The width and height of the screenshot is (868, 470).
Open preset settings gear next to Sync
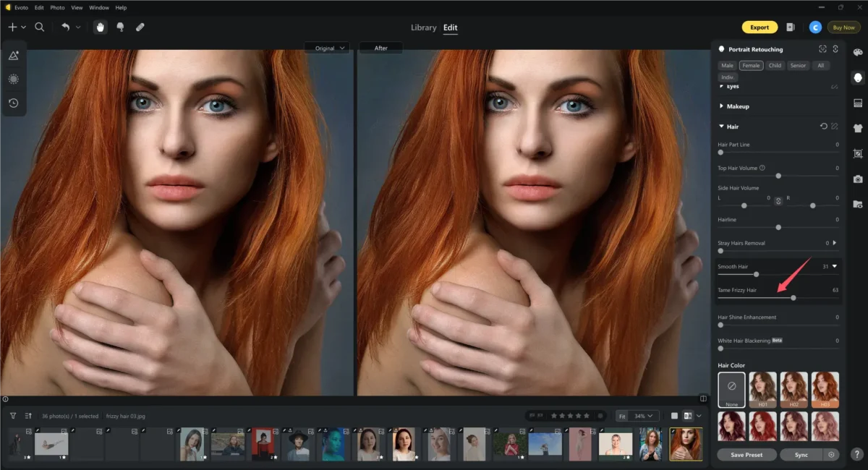coord(832,455)
